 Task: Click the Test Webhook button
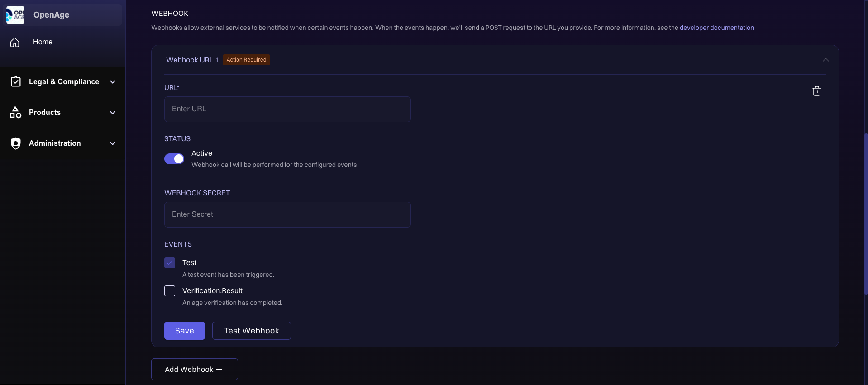tap(251, 330)
